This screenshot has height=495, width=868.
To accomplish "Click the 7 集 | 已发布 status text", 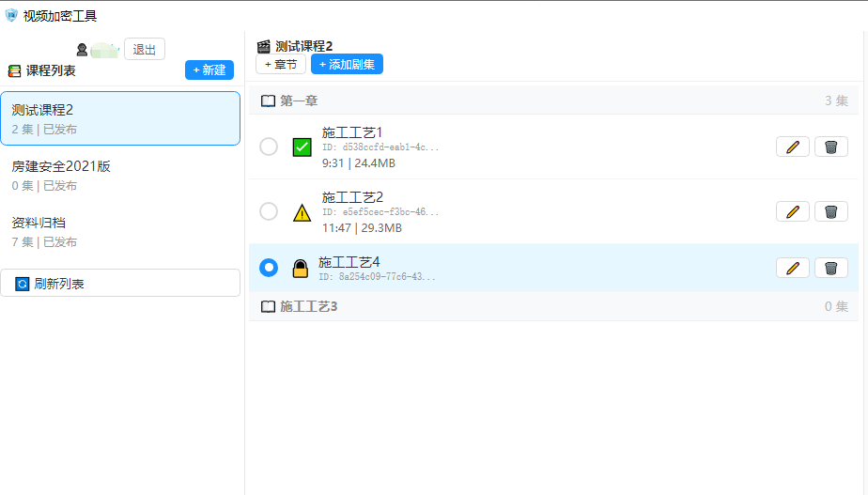I will click(44, 242).
